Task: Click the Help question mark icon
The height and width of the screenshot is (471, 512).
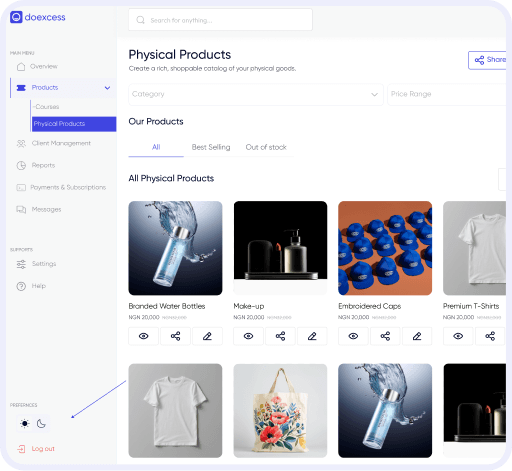Action: click(21, 286)
